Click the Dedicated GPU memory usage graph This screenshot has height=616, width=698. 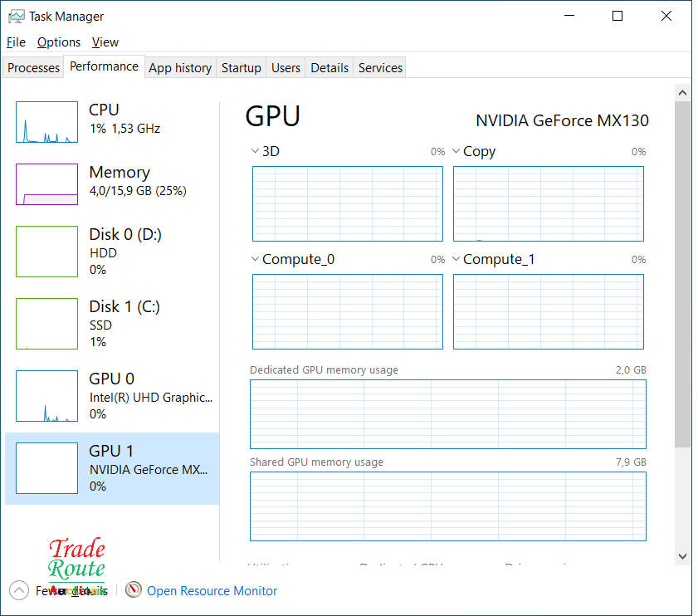[x=447, y=413]
